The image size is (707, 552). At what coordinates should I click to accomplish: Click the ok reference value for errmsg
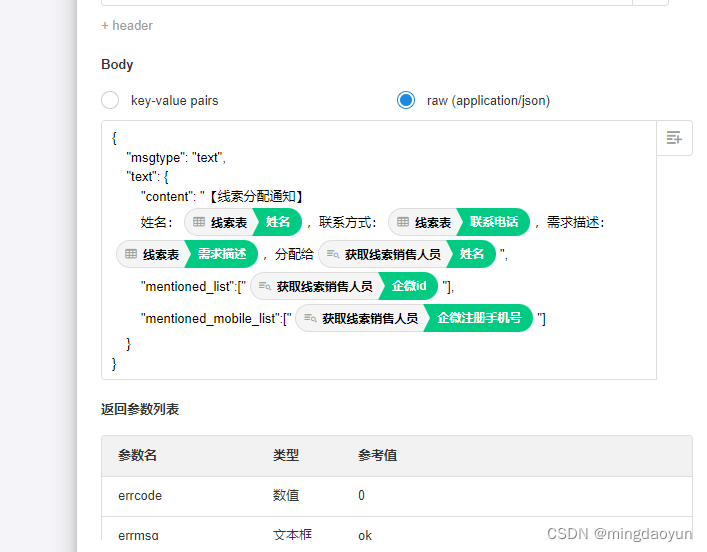coord(365,535)
